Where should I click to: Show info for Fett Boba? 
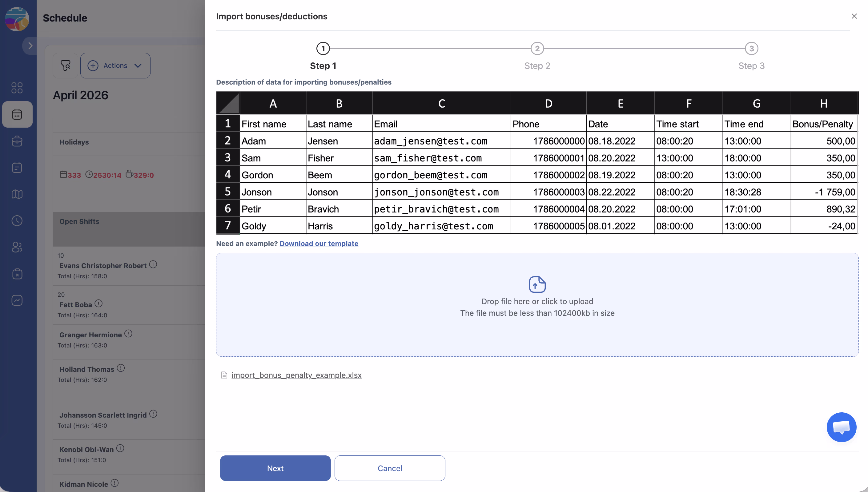pyautogui.click(x=98, y=304)
